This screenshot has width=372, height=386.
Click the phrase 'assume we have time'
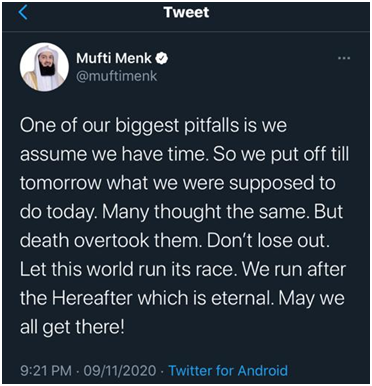click(114, 155)
